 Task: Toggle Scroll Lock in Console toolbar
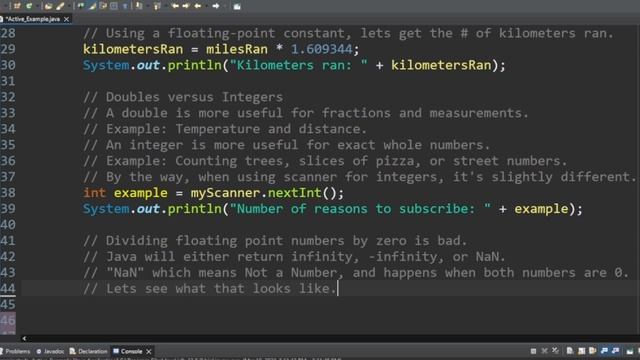pyautogui.click(x=582, y=351)
